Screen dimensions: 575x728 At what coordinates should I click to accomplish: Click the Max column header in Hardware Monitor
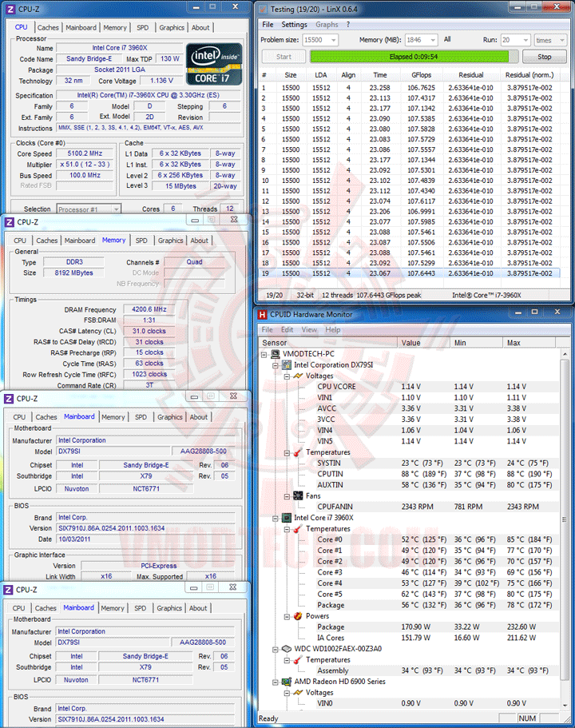point(529,343)
